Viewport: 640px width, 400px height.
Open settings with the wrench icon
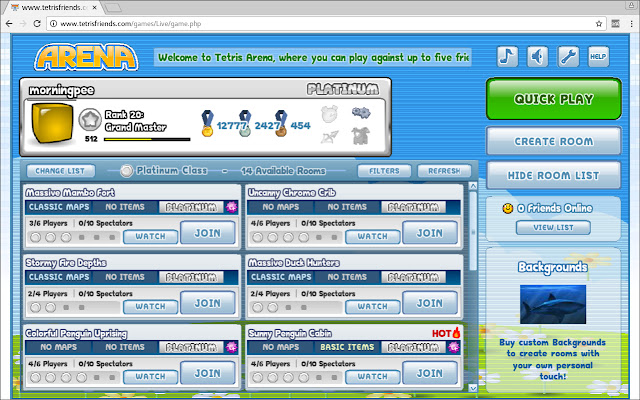pyautogui.click(x=568, y=57)
